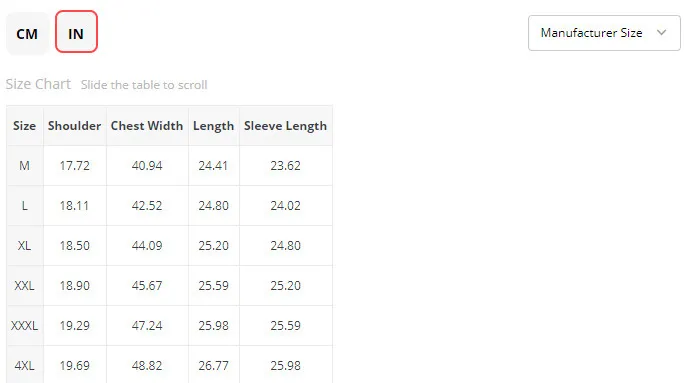The image size is (691, 383).
Task: Switch units to CM
Action: [27, 33]
